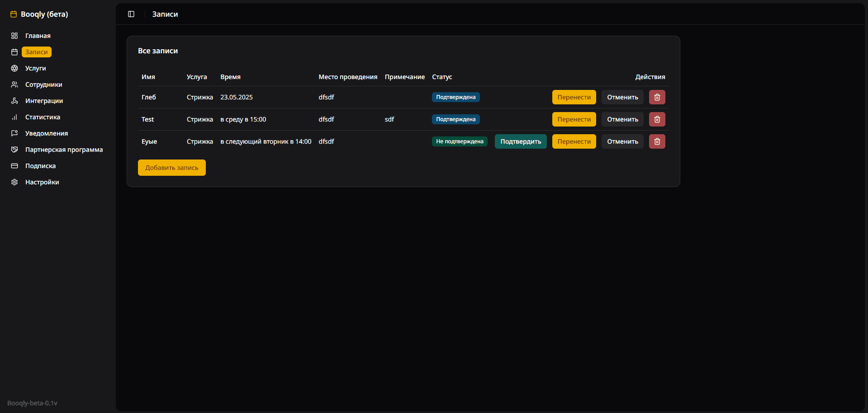Click the Главная dashboard icon
Screen dimensions: 868x413
(14, 36)
